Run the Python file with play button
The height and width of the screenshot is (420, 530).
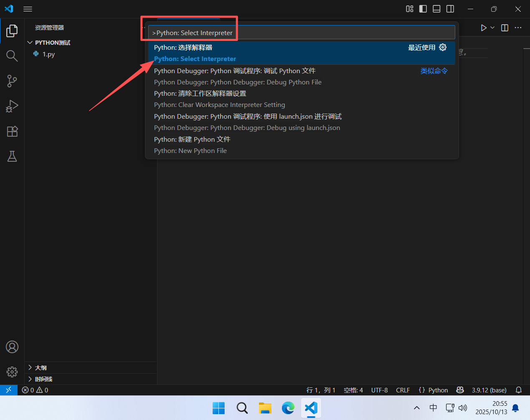[x=484, y=28]
